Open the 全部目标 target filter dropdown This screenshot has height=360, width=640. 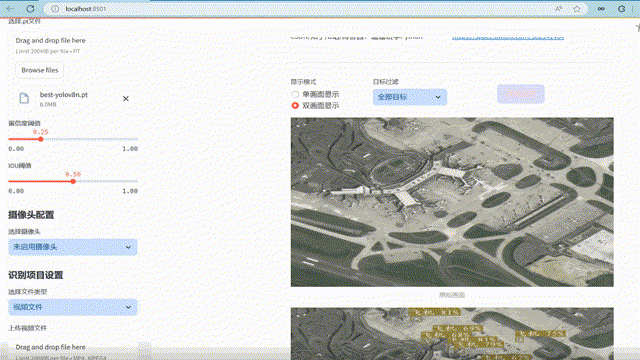pos(410,97)
